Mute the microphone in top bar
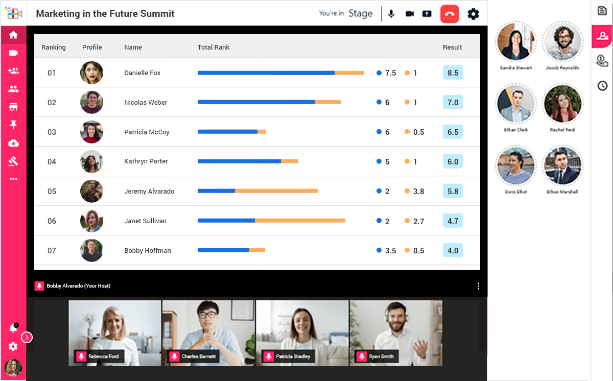 click(x=391, y=14)
